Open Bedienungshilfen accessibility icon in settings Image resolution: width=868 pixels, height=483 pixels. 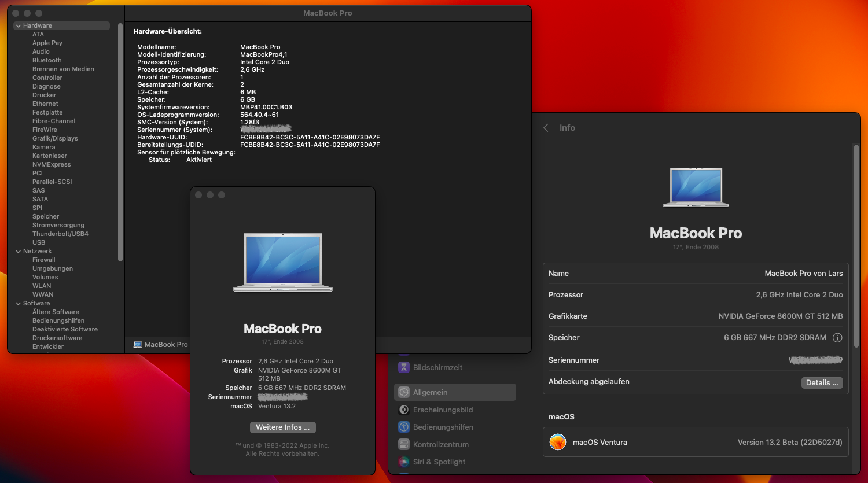[x=404, y=427]
